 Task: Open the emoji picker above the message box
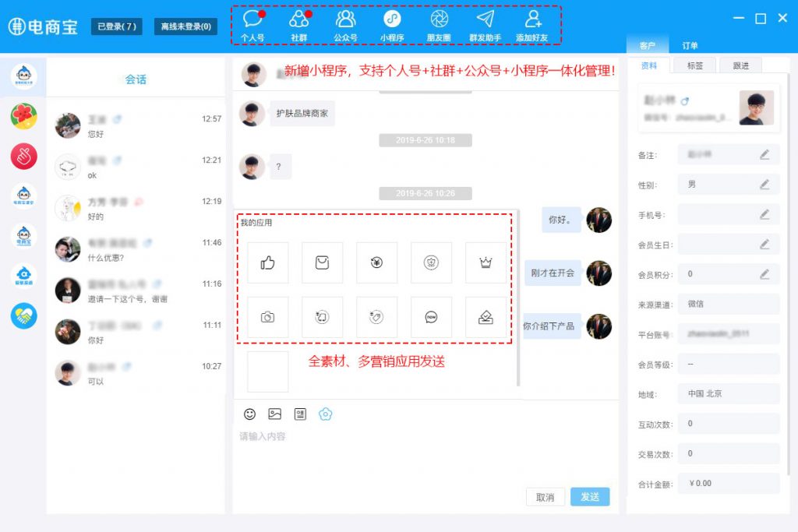coord(250,414)
